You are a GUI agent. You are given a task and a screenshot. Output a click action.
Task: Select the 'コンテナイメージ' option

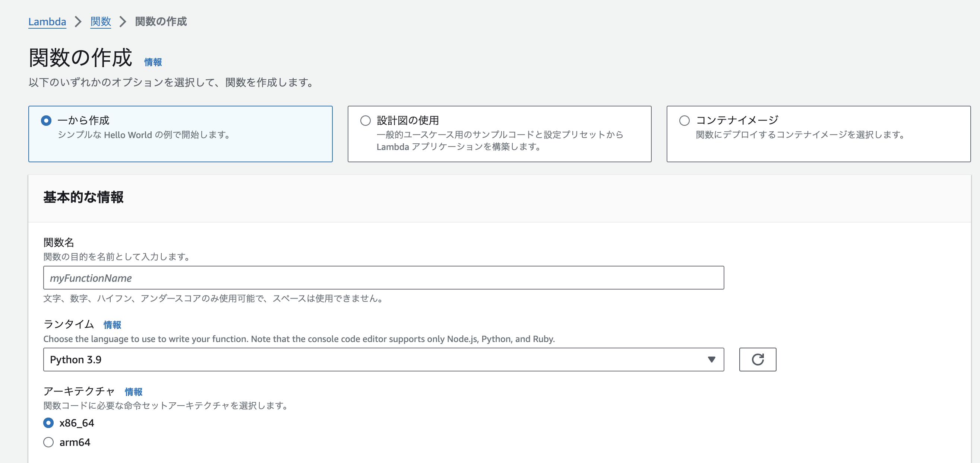pos(684,120)
